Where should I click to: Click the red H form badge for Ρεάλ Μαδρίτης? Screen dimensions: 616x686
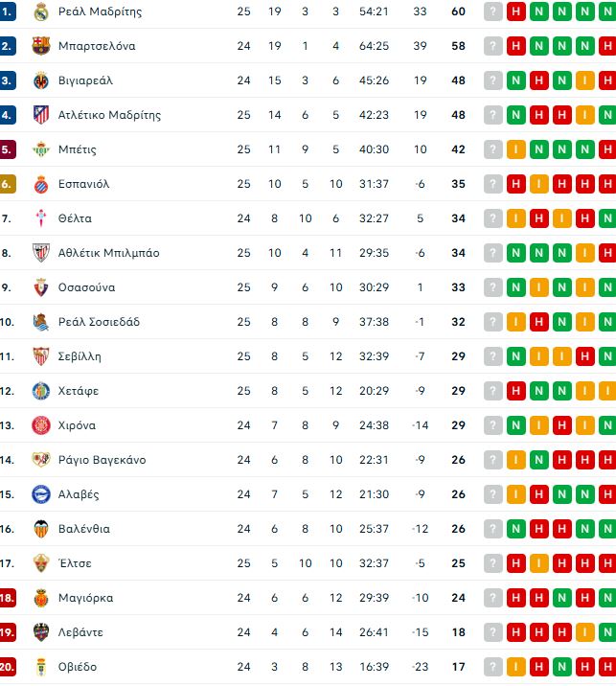pyautogui.click(x=516, y=11)
